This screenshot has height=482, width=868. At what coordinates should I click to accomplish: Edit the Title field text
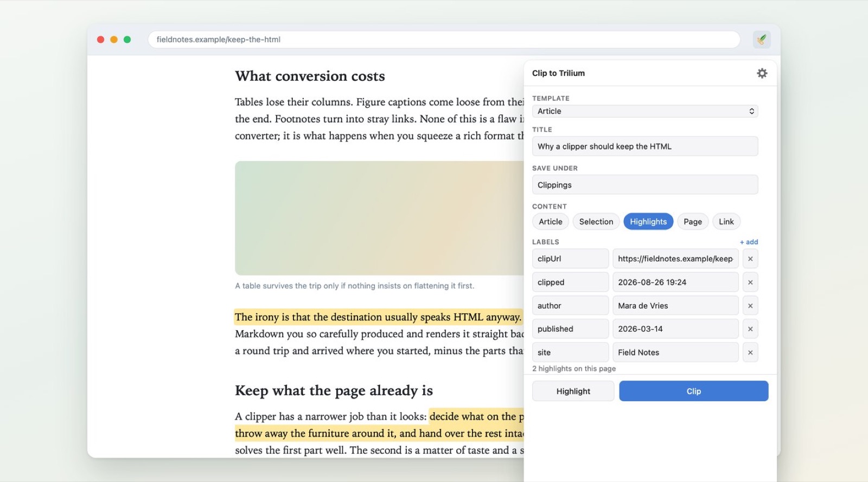[x=645, y=146]
